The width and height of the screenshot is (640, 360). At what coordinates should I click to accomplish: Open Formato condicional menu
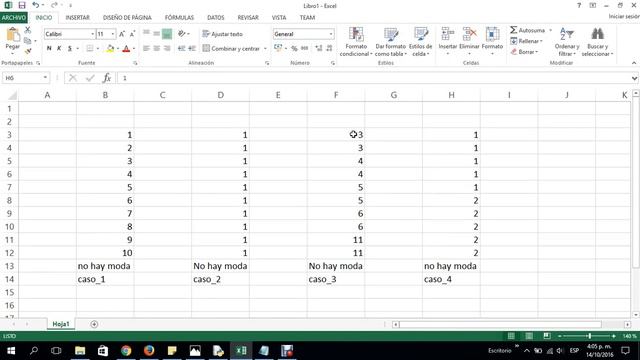tap(356, 42)
